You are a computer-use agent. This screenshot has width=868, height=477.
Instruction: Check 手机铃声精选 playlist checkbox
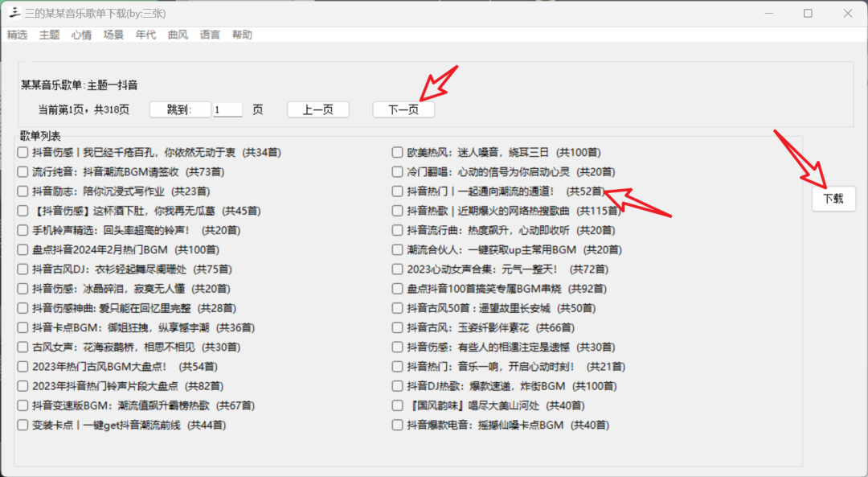(x=23, y=230)
